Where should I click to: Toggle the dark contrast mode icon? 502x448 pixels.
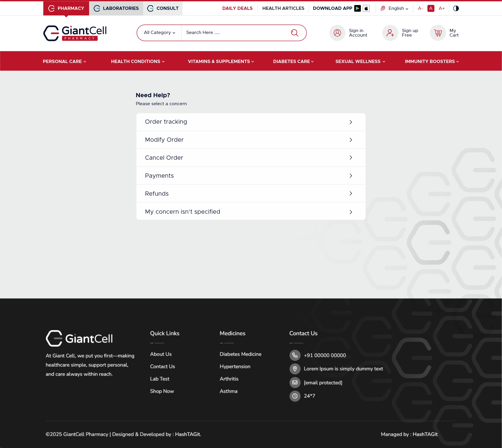click(456, 8)
